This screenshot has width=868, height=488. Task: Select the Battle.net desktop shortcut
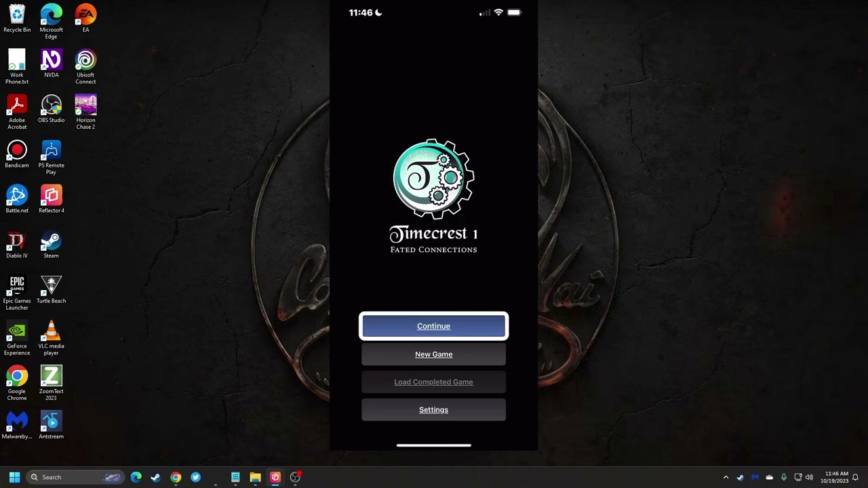coord(17,199)
